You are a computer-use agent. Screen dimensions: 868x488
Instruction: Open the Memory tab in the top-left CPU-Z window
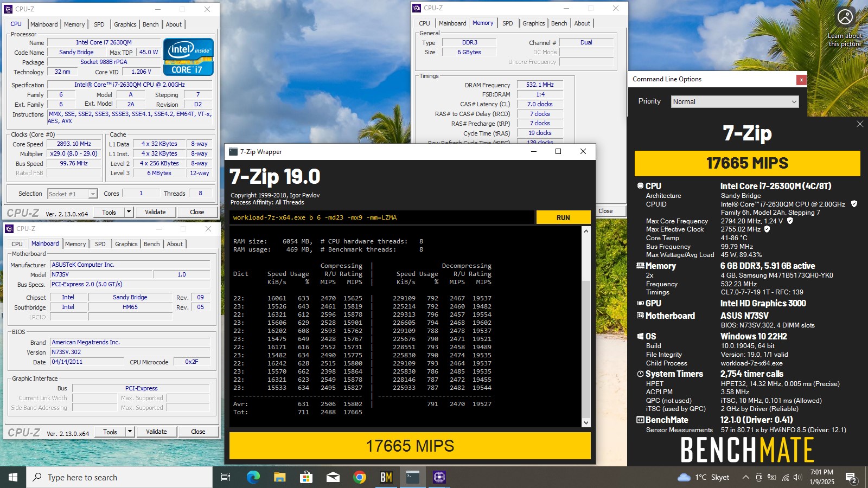click(74, 24)
